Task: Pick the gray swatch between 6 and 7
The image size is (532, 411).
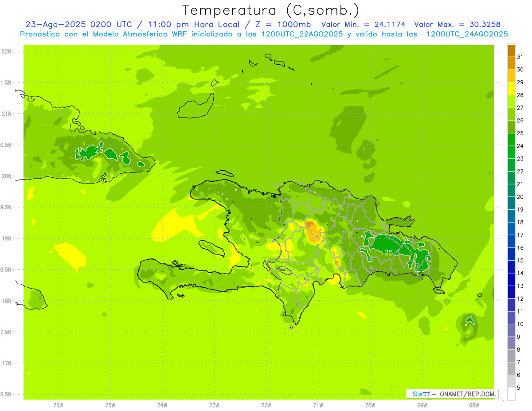Action: point(511,369)
